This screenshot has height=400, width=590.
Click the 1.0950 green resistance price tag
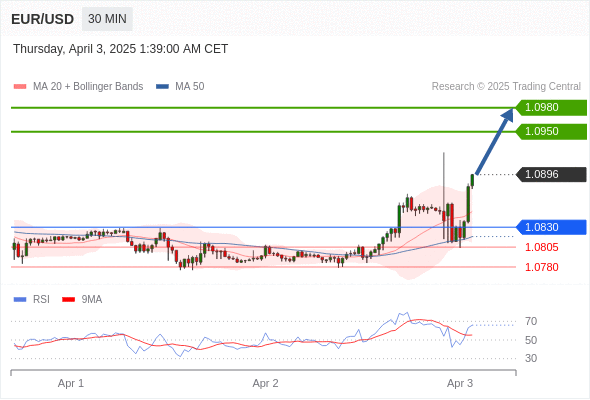click(551, 131)
